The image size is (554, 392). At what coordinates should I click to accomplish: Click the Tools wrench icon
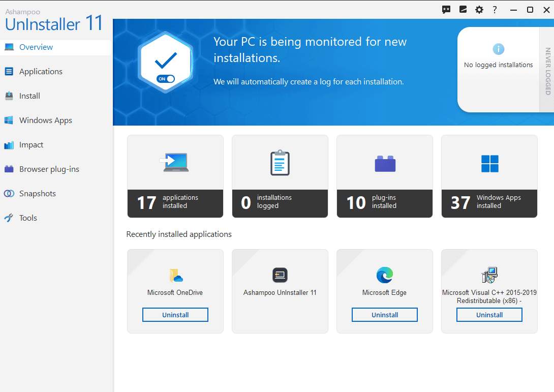point(9,218)
